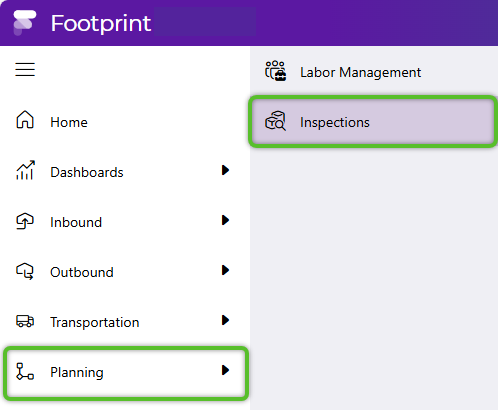The height and width of the screenshot is (410, 498).
Task: Click the Inspections magnifier box icon
Action: [275, 121]
